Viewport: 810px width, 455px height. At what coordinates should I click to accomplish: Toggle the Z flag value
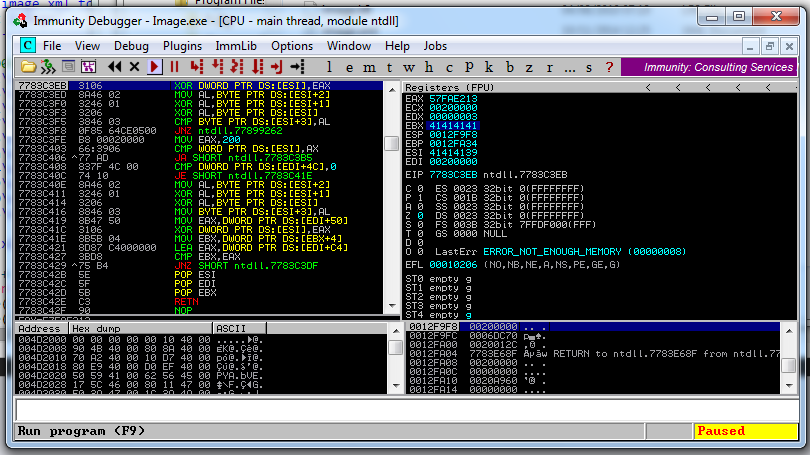(x=420, y=216)
